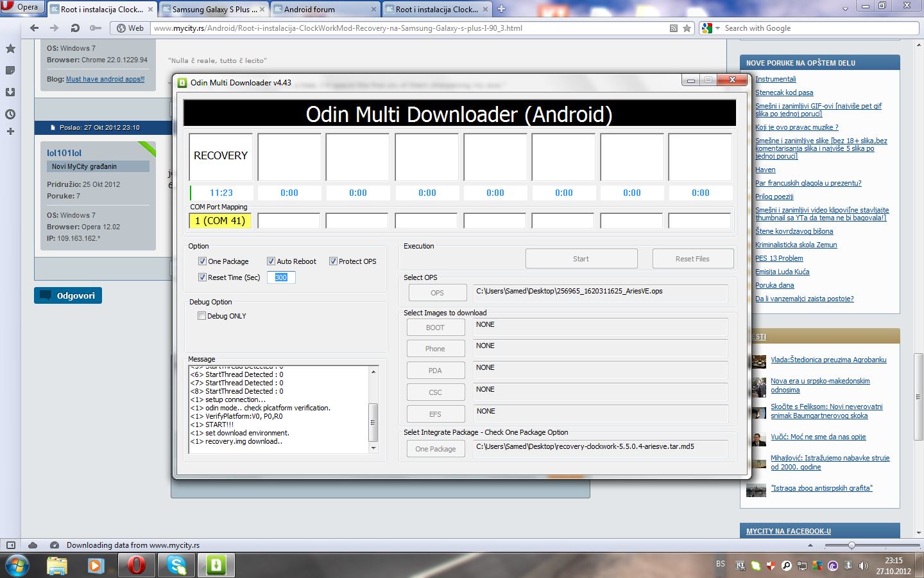924x578 pixels.
Task: Open Windows Explorer from the taskbar
Action: pos(57,565)
